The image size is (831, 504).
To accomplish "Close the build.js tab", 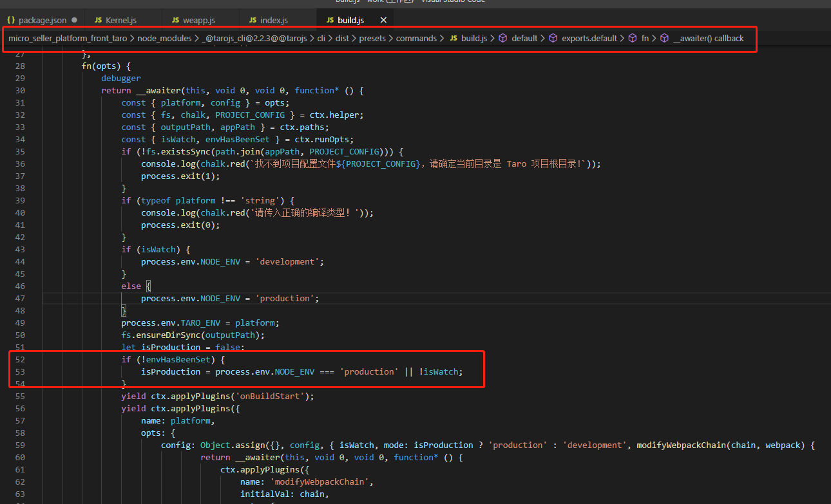I will coord(383,20).
